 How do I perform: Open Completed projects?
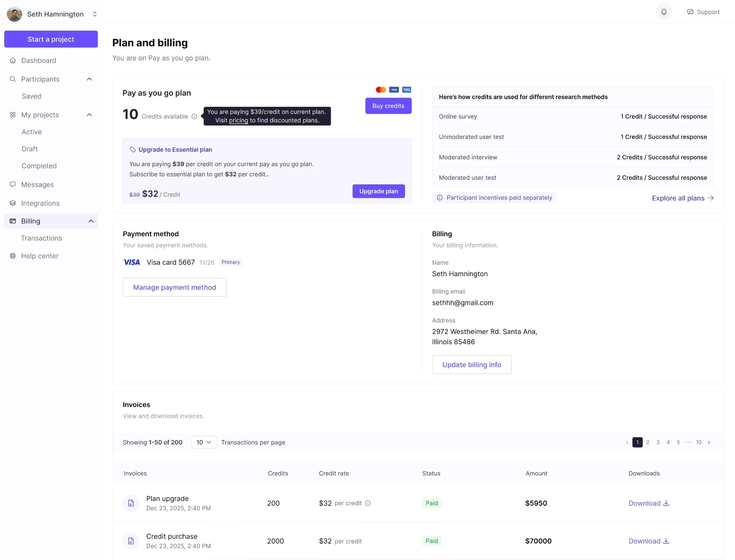(39, 166)
